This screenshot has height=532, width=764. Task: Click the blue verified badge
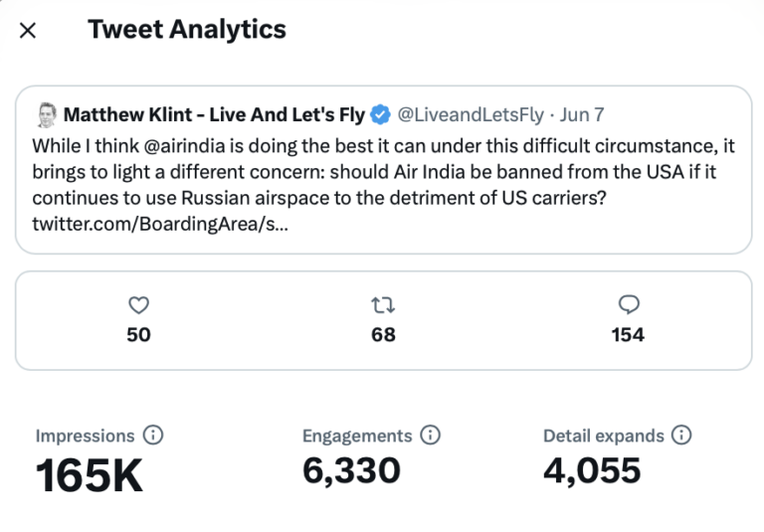[380, 114]
